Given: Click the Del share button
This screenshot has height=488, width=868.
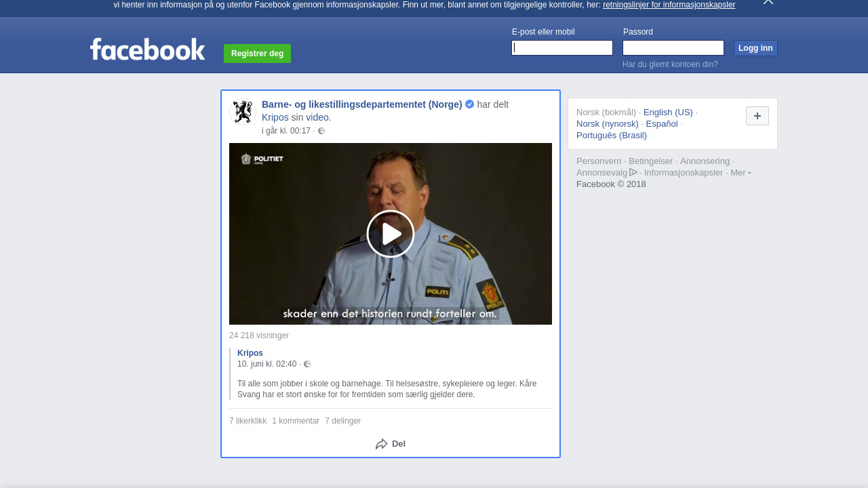Looking at the screenshot, I should point(391,444).
